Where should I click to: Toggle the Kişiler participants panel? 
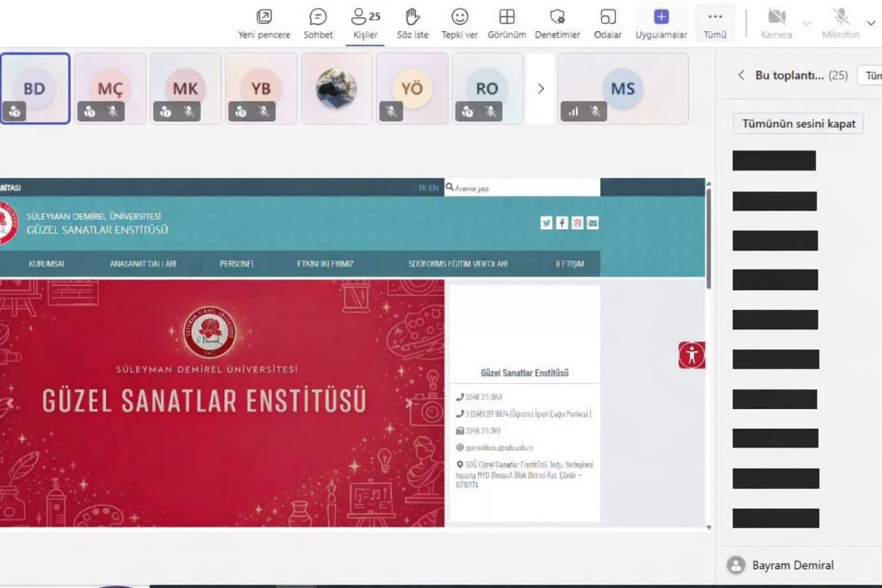pos(365,24)
